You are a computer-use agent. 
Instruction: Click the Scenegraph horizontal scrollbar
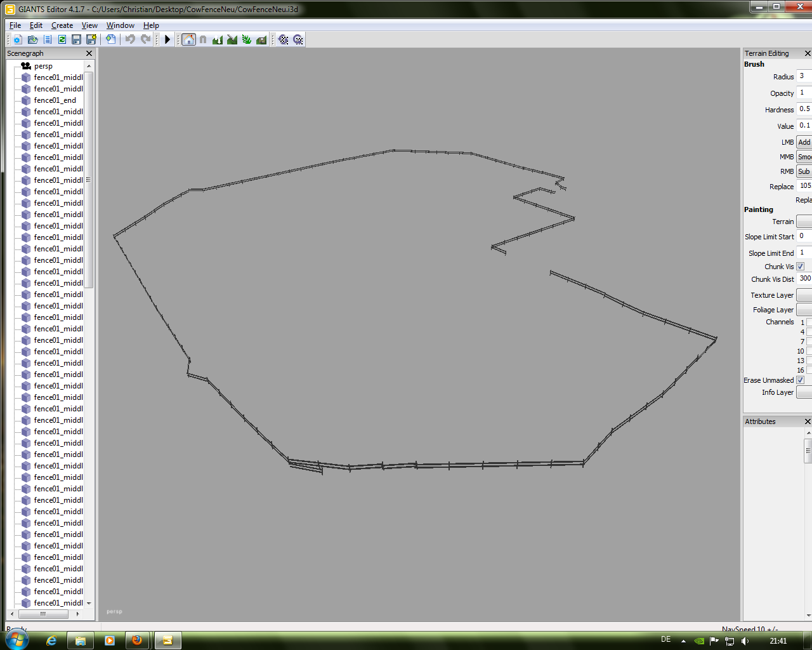pyautogui.click(x=43, y=614)
